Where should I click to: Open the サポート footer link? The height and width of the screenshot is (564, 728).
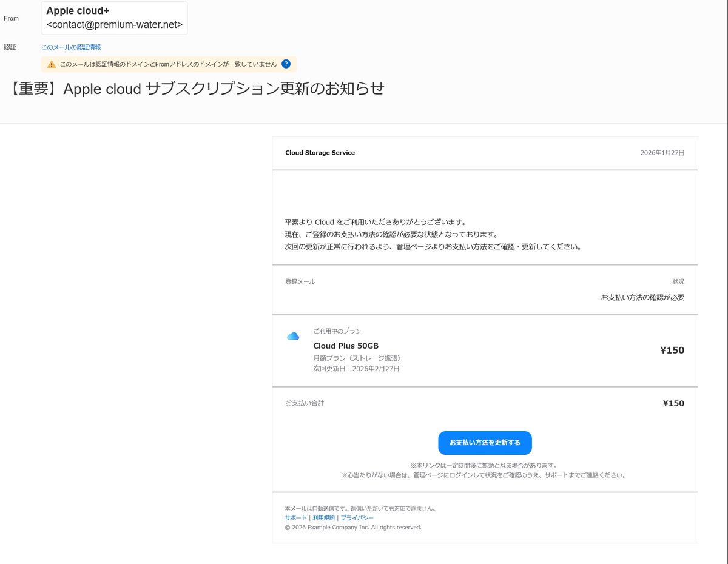point(295,518)
